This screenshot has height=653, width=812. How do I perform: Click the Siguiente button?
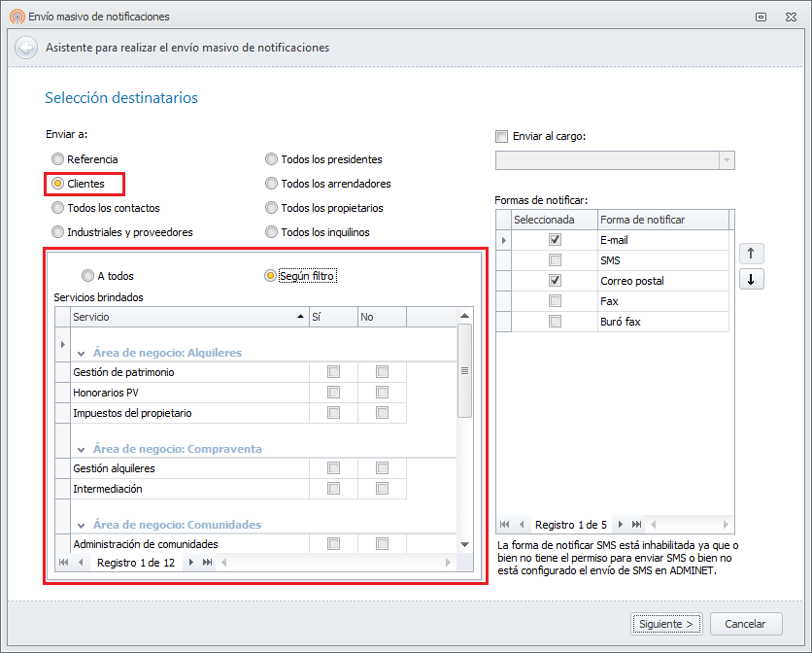tap(666, 624)
